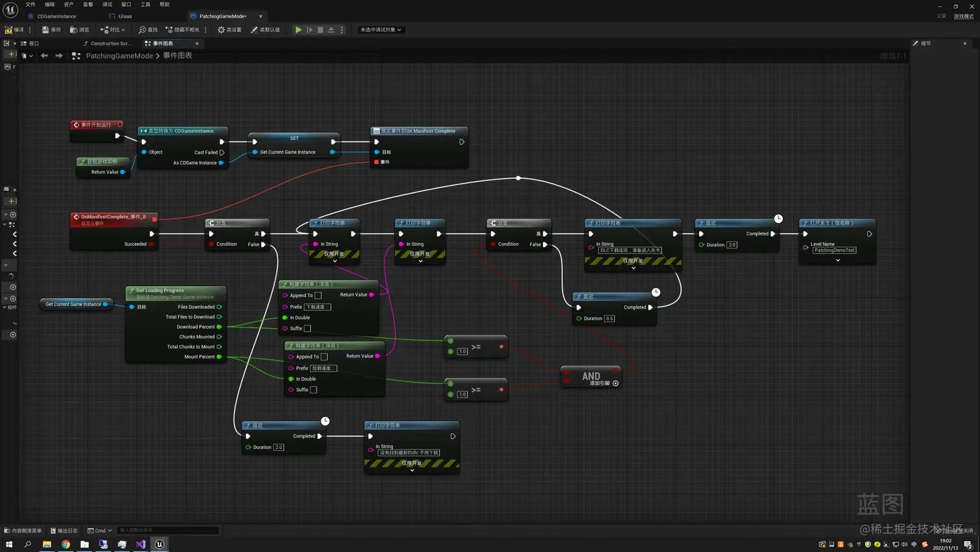
Task: Toggle Append To checkbox in upper build-string node
Action: (318, 296)
